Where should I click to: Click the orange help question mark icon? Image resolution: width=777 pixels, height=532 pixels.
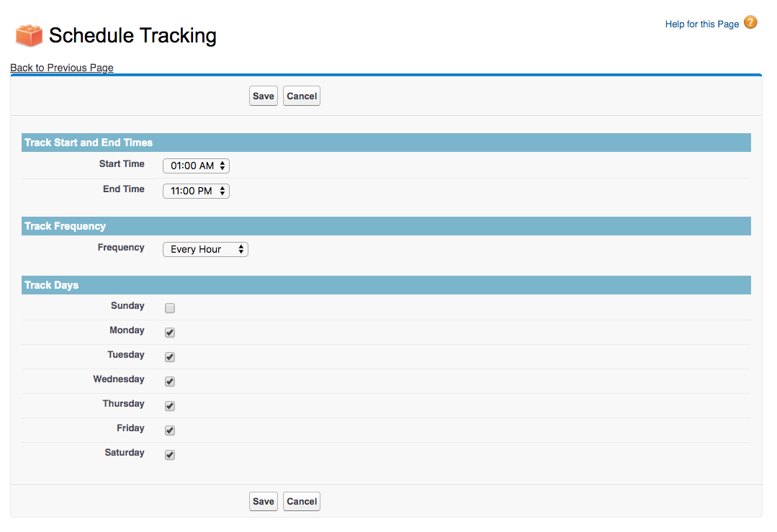coord(750,22)
